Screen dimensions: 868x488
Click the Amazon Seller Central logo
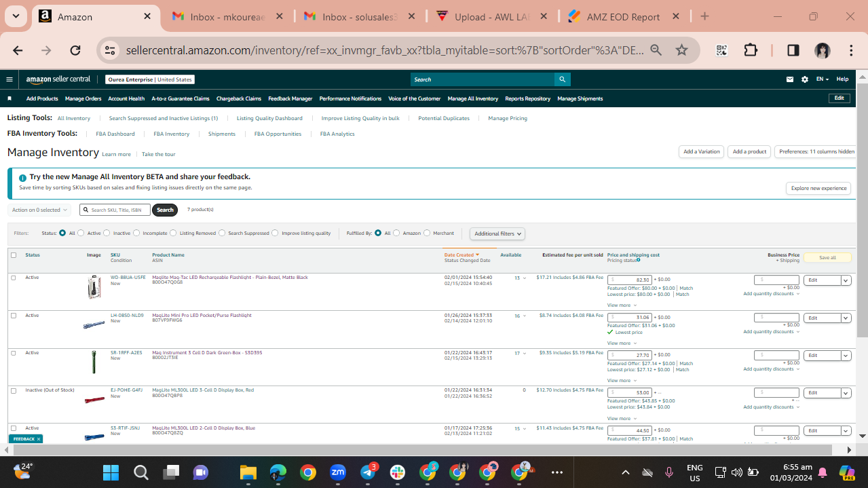(58, 79)
